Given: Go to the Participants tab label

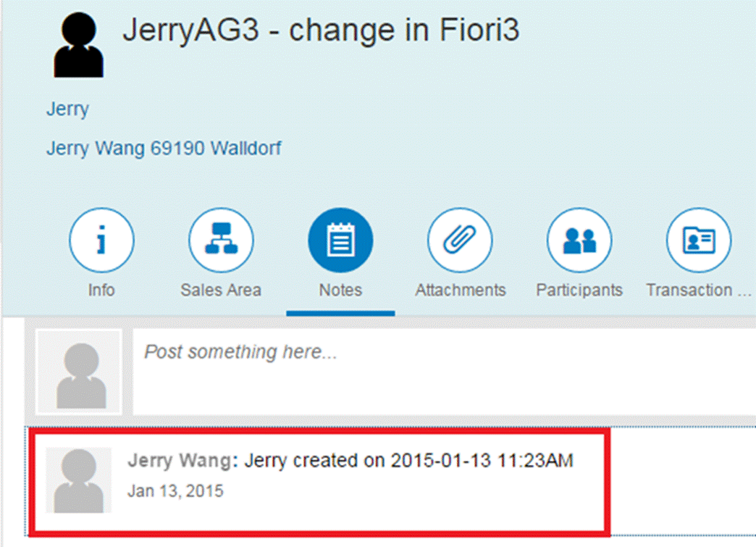Looking at the screenshot, I should 579,290.
